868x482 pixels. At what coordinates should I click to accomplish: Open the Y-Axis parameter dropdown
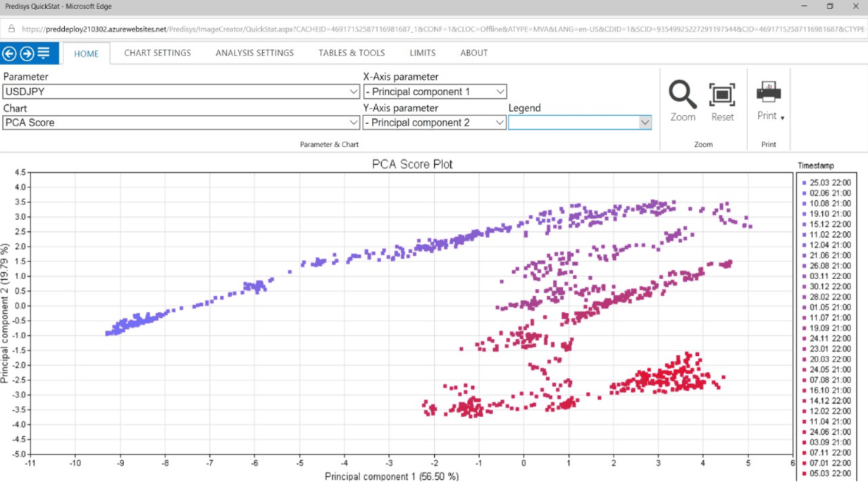[x=500, y=123]
